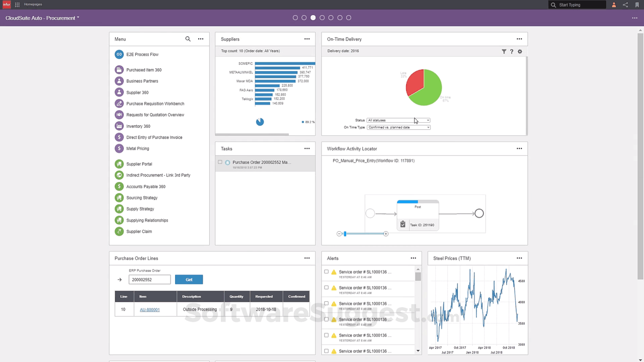Check the Purchase Order 200002552 task checkbox
Image resolution: width=644 pixels, height=362 pixels.
point(220,162)
